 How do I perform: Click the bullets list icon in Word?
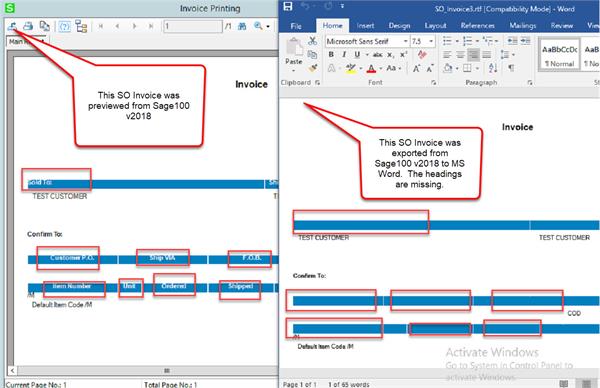click(447, 41)
